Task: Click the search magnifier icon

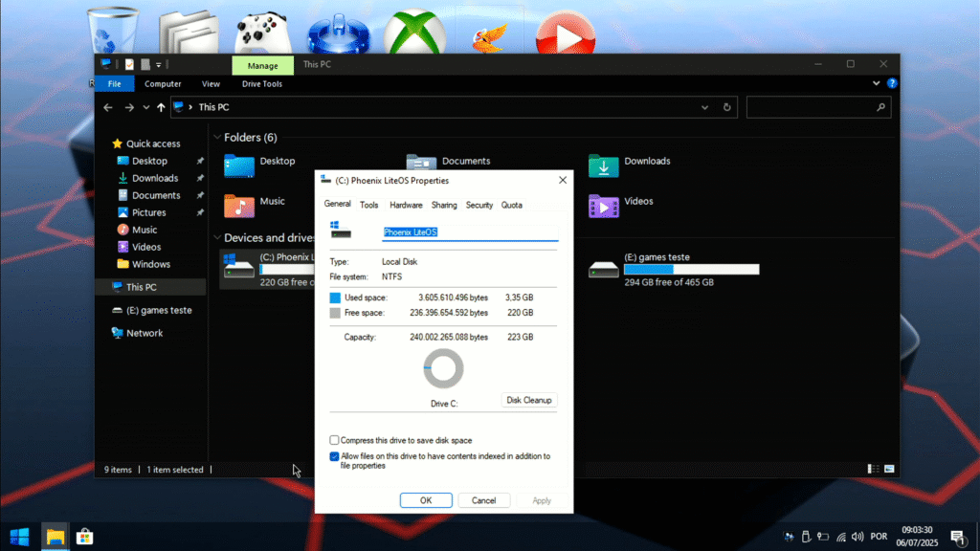Action: coord(880,107)
